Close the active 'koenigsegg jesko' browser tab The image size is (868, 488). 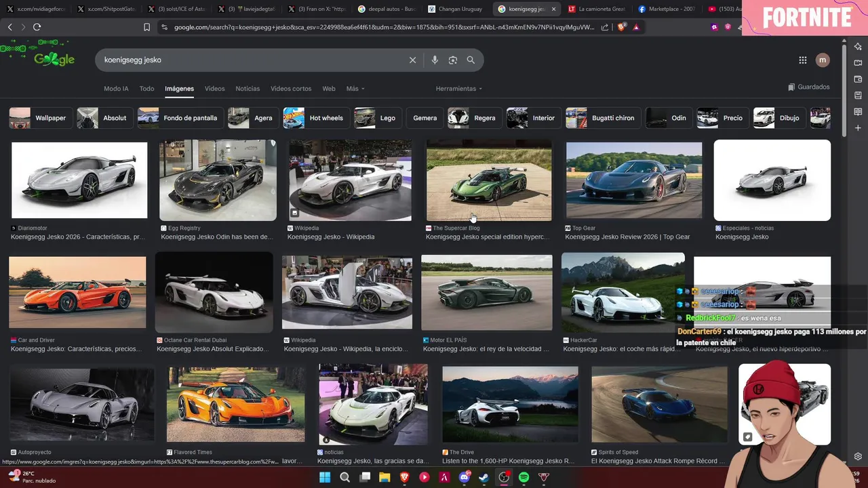553,9
